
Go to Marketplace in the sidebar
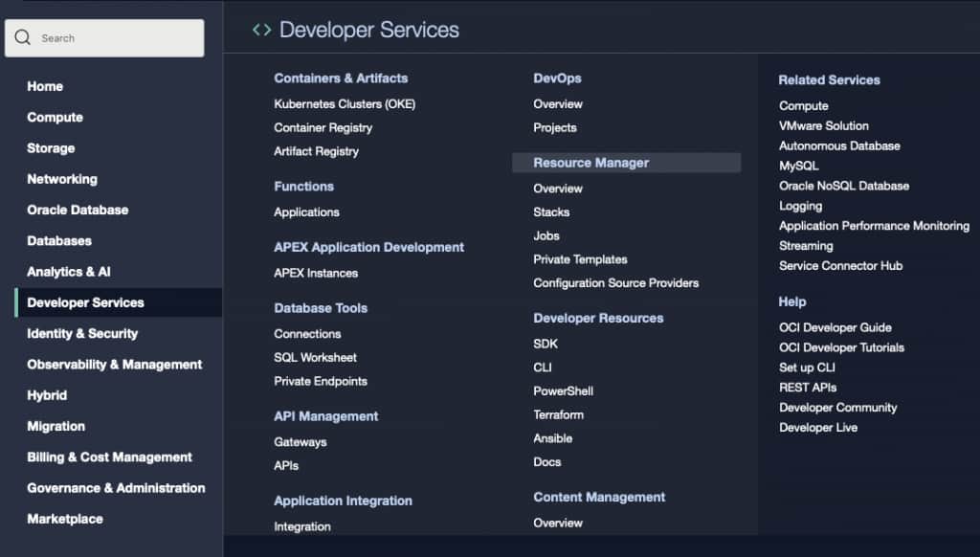(x=65, y=519)
